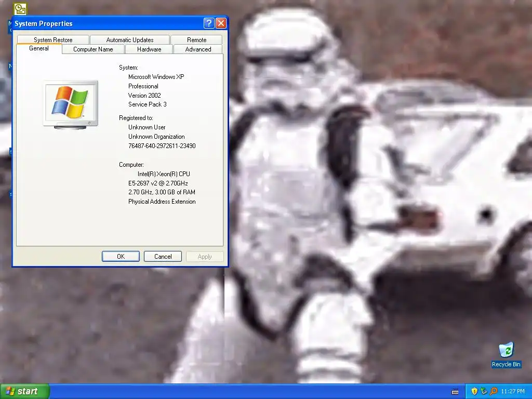This screenshot has width=532, height=399.
Task: Click the 'Unknown User' text
Action: click(147, 127)
